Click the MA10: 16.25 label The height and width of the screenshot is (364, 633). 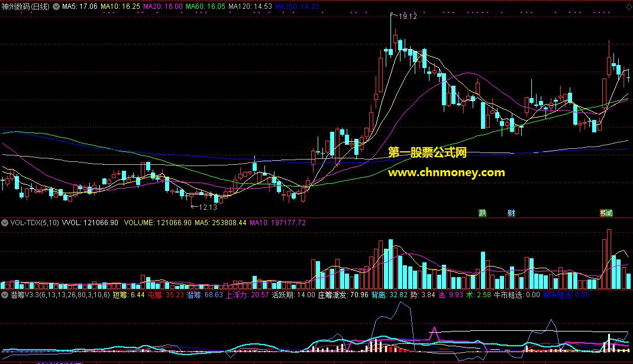click(120, 6)
